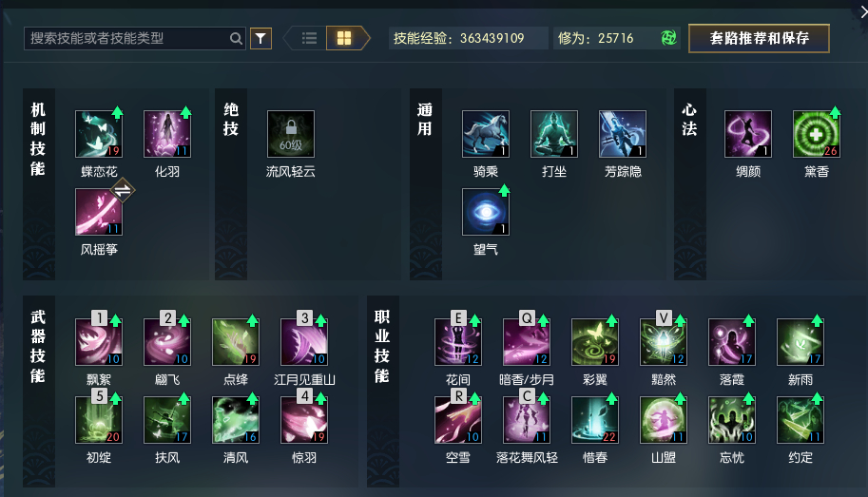
Task: Click the green cultivation swirl icon
Action: click(x=668, y=38)
